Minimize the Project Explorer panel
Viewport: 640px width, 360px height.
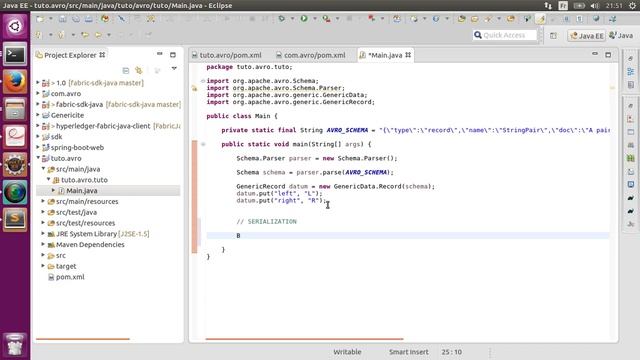coord(160,54)
